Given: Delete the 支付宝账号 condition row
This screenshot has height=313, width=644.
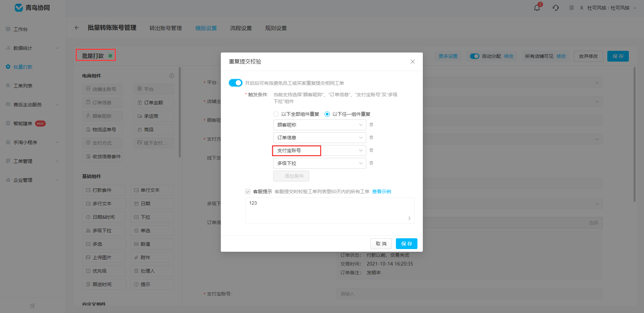Looking at the screenshot, I should coord(371,150).
